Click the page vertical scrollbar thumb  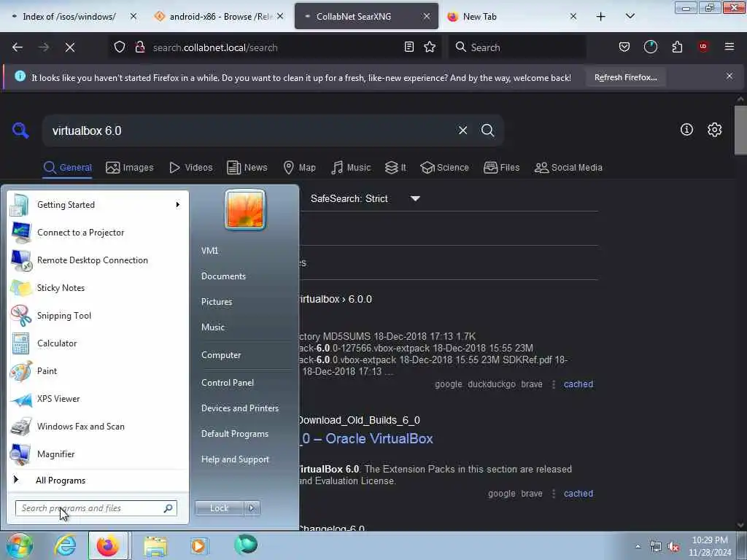point(740,130)
